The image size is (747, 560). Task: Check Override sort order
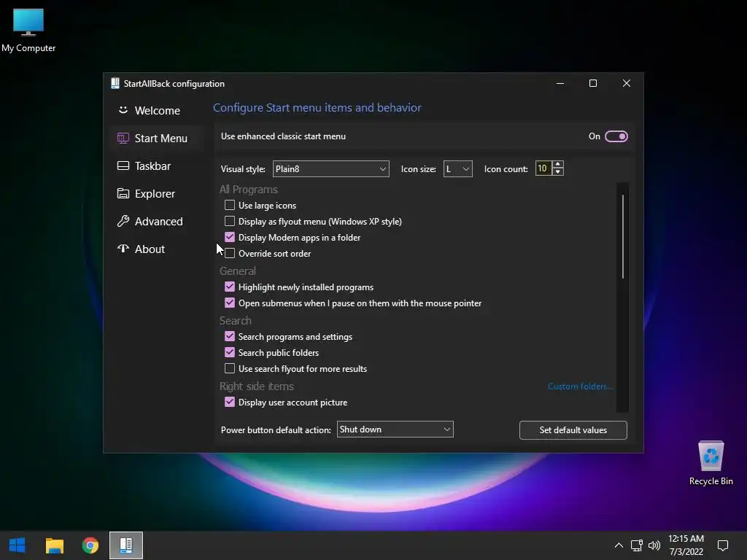[x=230, y=253]
